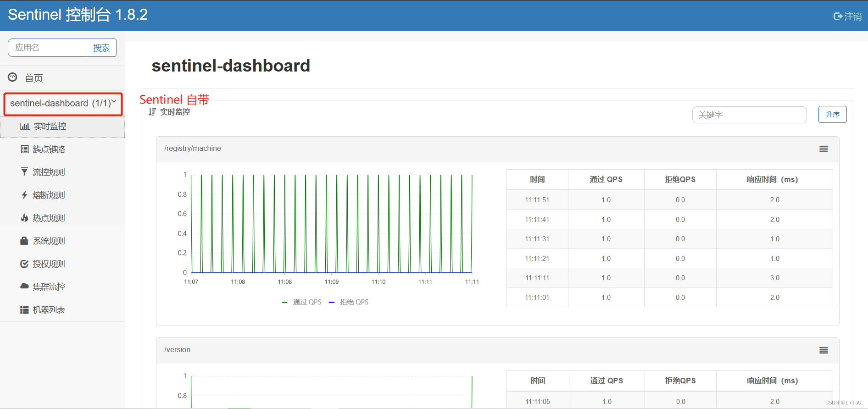Click the list icon beside 簇点链路
The image size is (868, 409).
(25, 149)
